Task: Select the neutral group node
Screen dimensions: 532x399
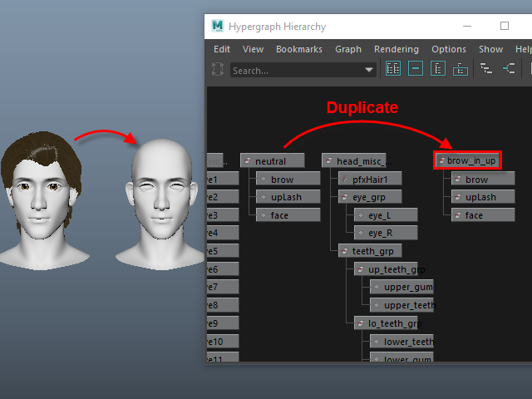Action: click(x=273, y=160)
